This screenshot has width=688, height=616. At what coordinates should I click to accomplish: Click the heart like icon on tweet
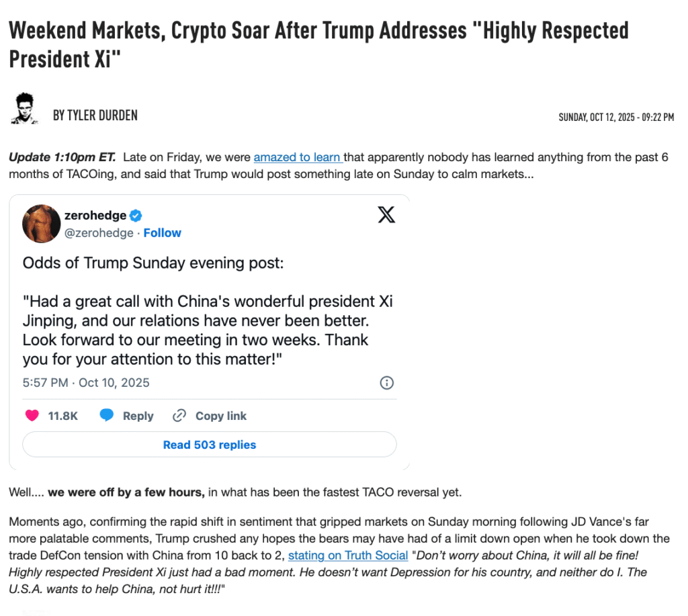(32, 416)
